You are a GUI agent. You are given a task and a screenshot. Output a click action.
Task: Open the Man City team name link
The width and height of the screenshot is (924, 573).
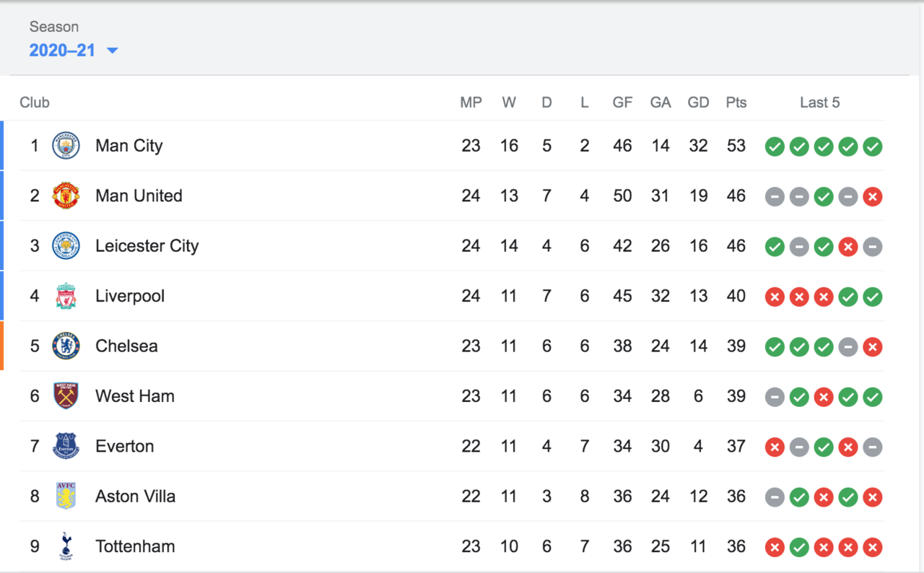coord(128,146)
